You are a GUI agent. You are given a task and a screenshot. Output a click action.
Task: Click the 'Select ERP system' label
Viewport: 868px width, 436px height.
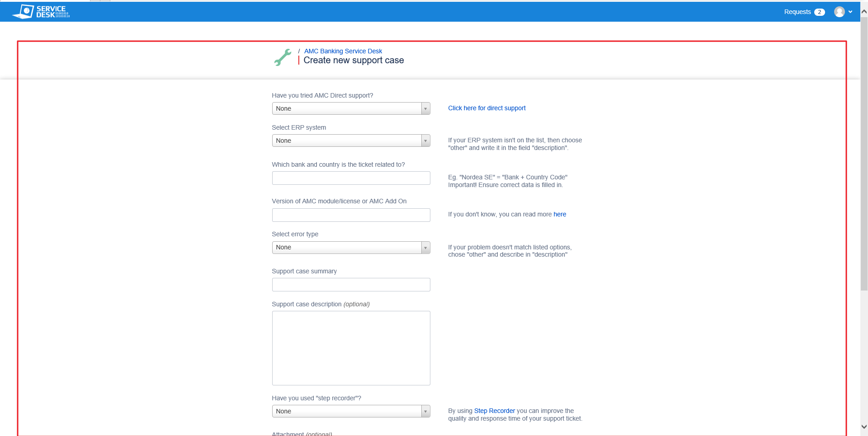[299, 127]
